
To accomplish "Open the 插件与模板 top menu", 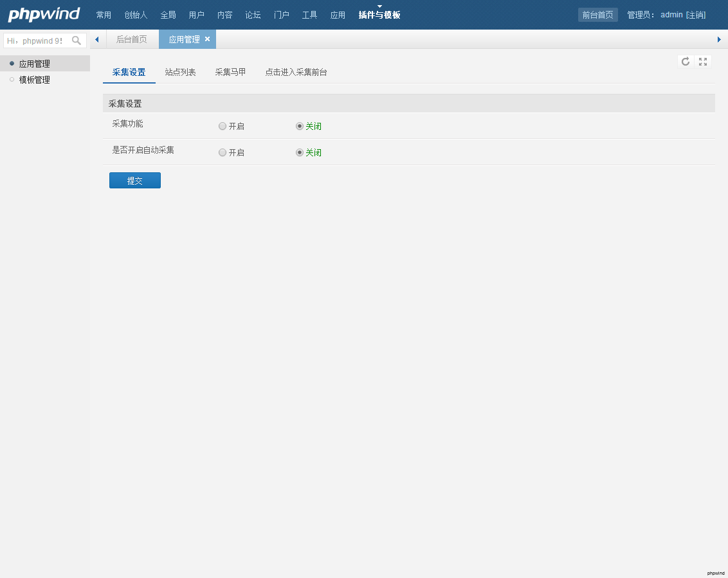I will point(379,15).
